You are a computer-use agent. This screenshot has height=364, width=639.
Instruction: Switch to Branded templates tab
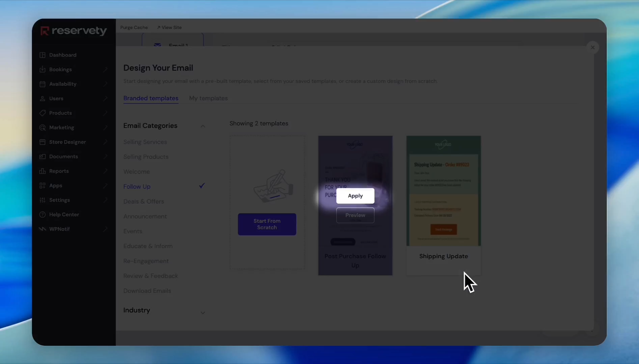(151, 98)
